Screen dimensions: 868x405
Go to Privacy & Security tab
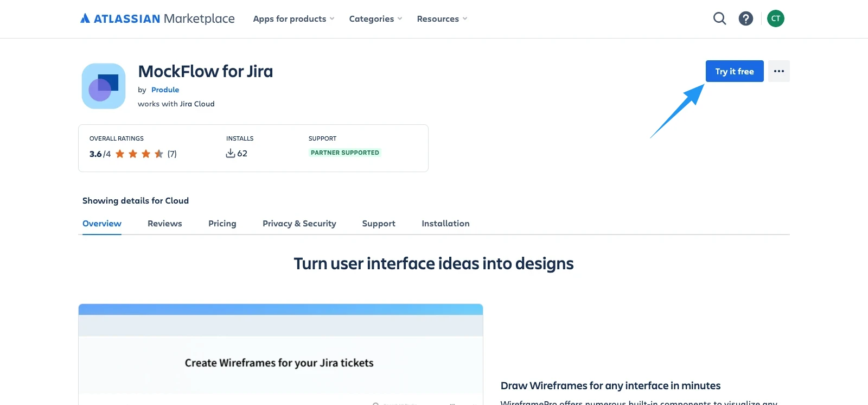299,224
